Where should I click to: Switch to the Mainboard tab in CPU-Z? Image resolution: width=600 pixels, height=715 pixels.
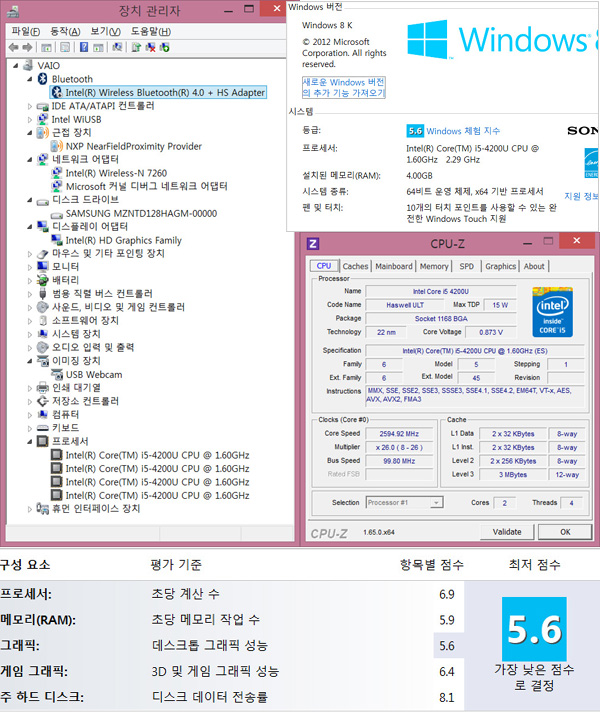[x=393, y=266]
